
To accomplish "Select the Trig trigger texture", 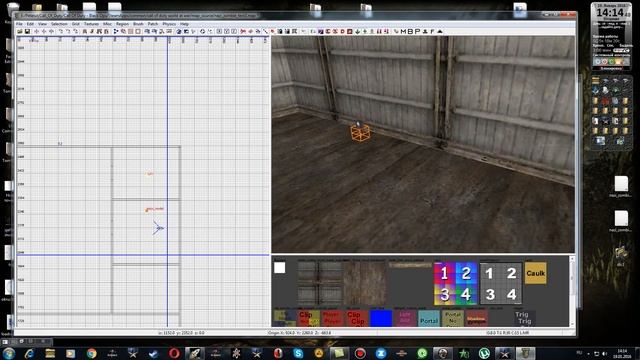I will click(524, 318).
